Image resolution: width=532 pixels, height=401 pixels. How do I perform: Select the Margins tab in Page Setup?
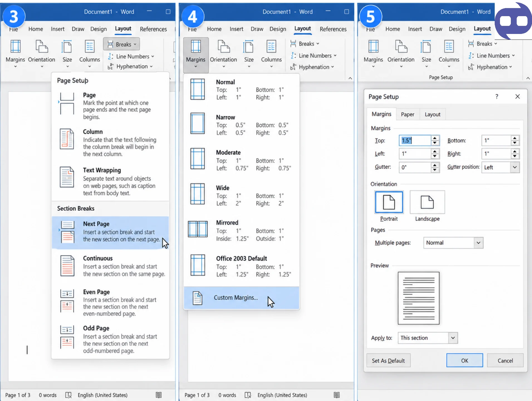click(x=381, y=114)
